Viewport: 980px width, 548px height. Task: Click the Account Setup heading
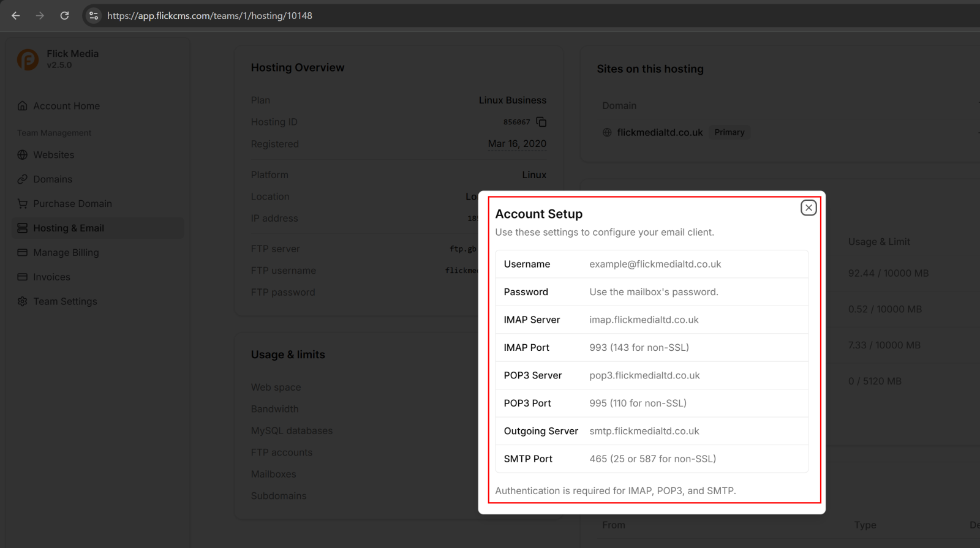538,214
